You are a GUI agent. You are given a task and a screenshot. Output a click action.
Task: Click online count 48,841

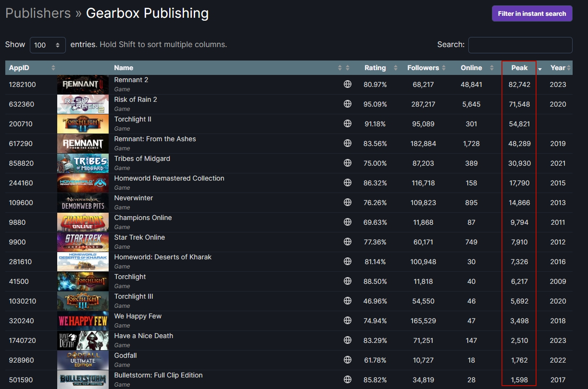tap(471, 85)
